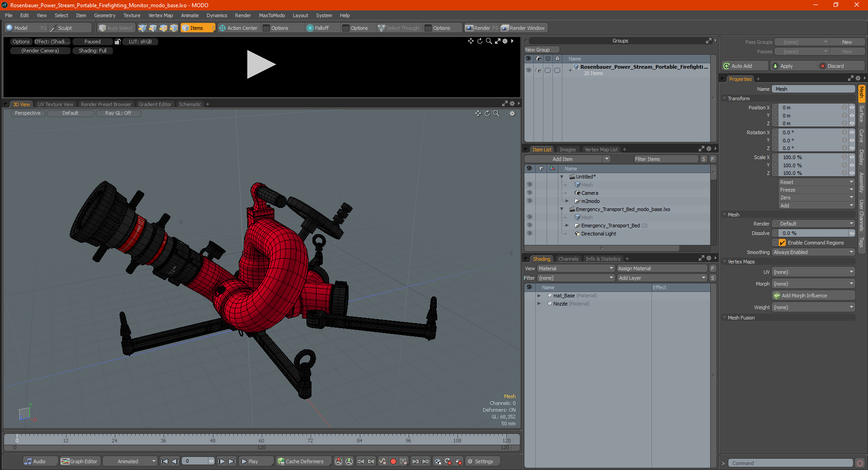Maximize the Groups panel icon
Viewport: 868px width, 470px height.
click(x=708, y=41)
